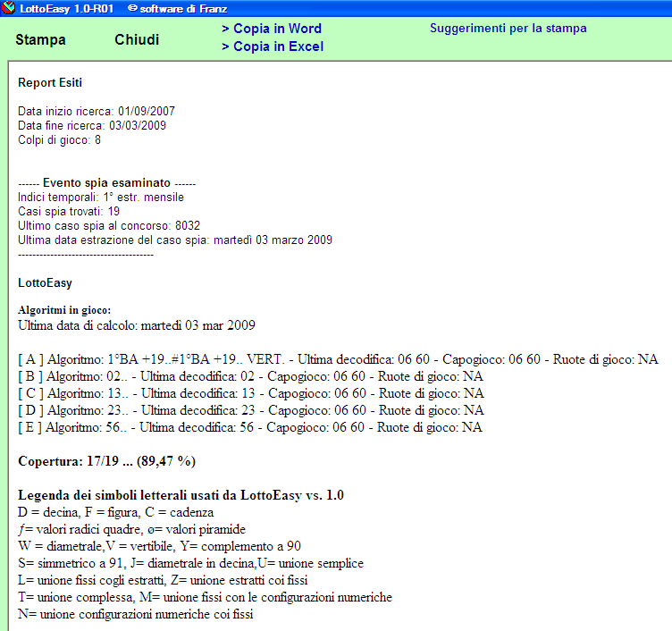Select the Report Esiti heading
The width and height of the screenshot is (672, 631).
50,83
